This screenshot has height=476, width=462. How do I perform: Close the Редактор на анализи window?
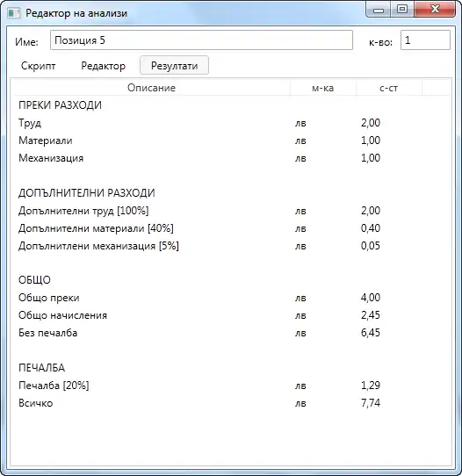(x=435, y=10)
